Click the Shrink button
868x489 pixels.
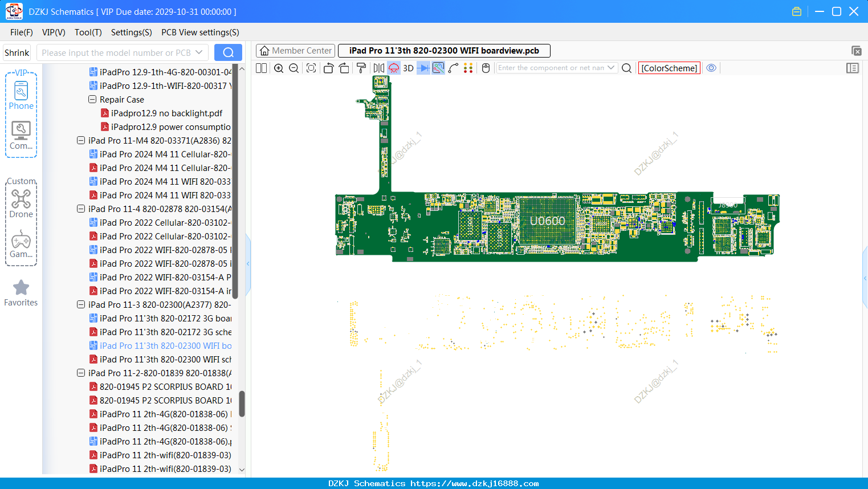(x=17, y=52)
